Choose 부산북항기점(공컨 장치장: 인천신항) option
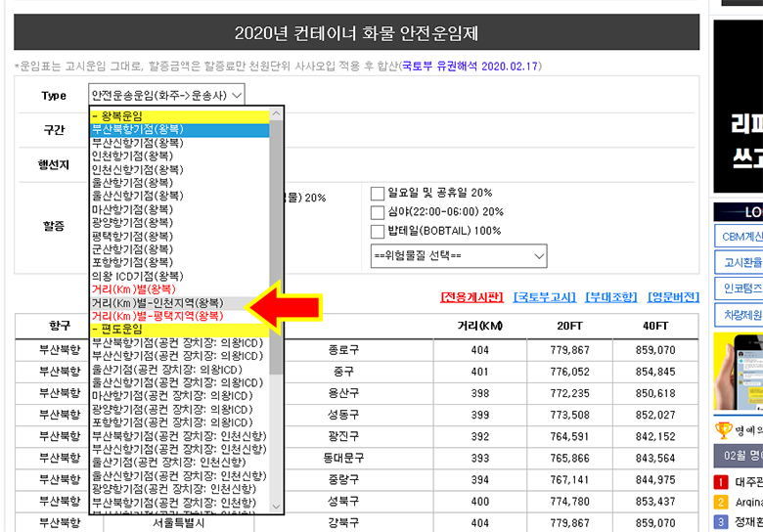Image resolution: width=763 pixels, height=532 pixels. [180, 436]
